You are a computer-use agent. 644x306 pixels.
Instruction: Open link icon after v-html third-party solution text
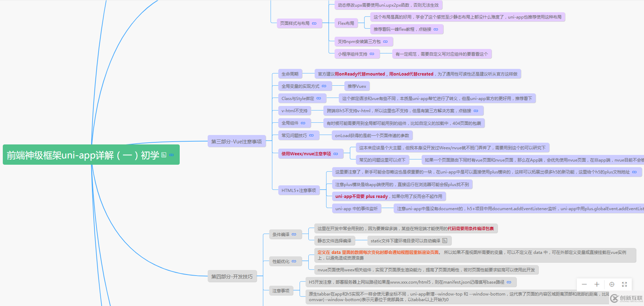[x=476, y=111]
